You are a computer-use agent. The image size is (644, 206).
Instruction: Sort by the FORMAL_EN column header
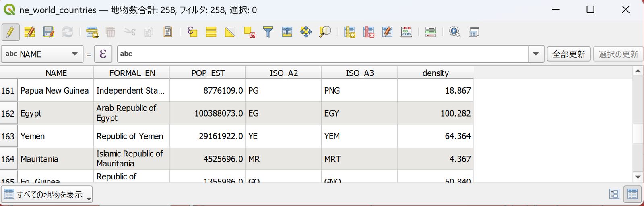[x=132, y=73]
